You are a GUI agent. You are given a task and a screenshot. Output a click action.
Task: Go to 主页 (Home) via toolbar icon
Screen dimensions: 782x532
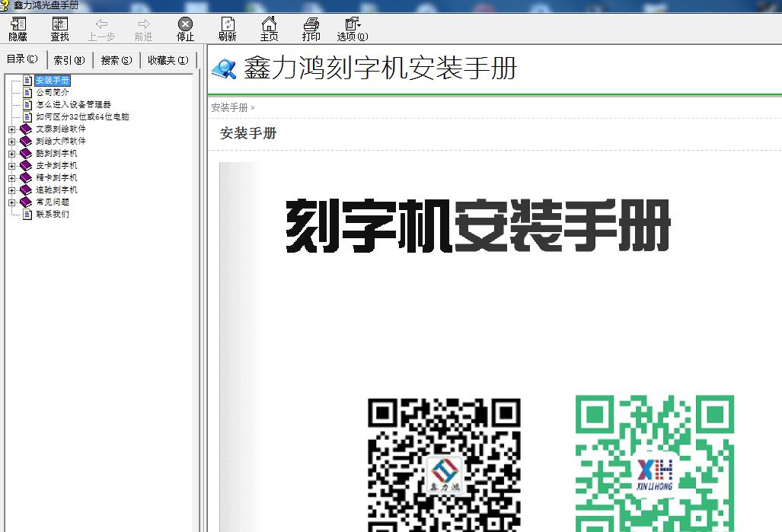coord(269,29)
